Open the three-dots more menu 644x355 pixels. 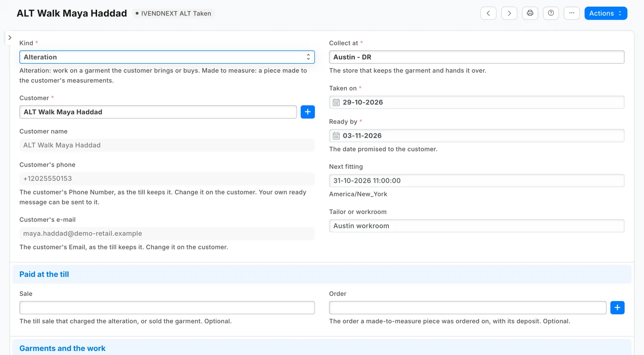572,13
